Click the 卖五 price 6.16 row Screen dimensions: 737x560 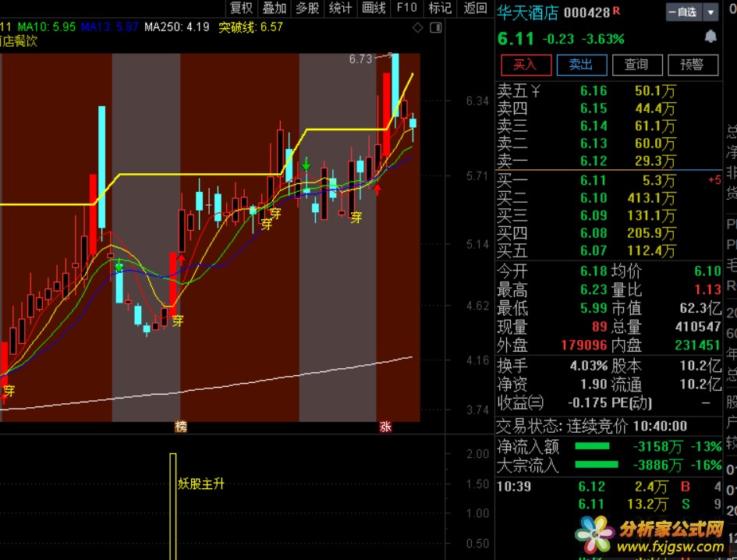pyautogui.click(x=608, y=90)
